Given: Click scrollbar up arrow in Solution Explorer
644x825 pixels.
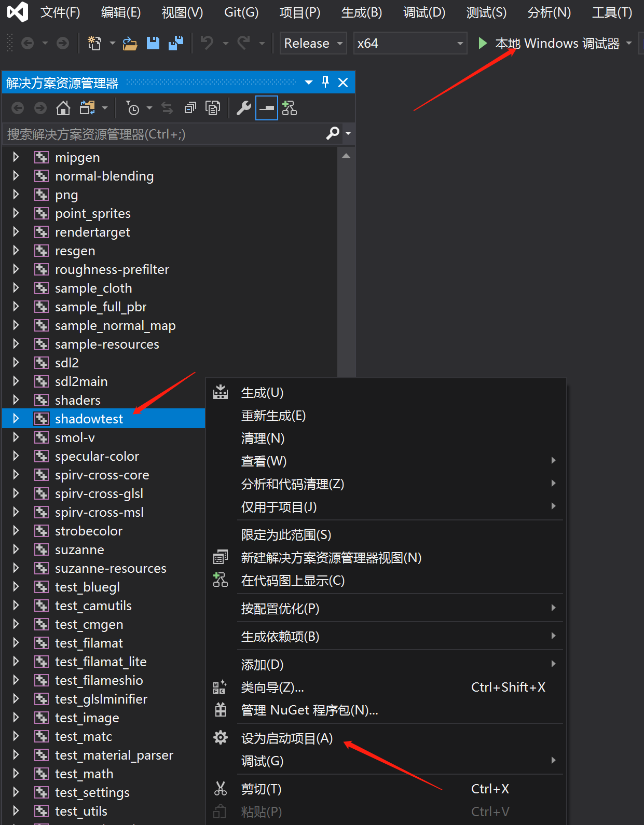Looking at the screenshot, I should coord(346,156).
